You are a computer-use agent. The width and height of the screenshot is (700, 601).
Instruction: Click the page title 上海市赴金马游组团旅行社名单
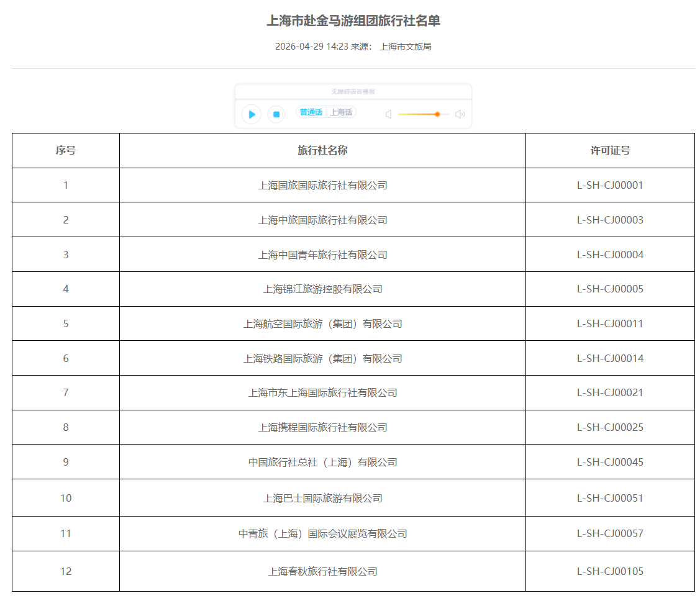[353, 21]
